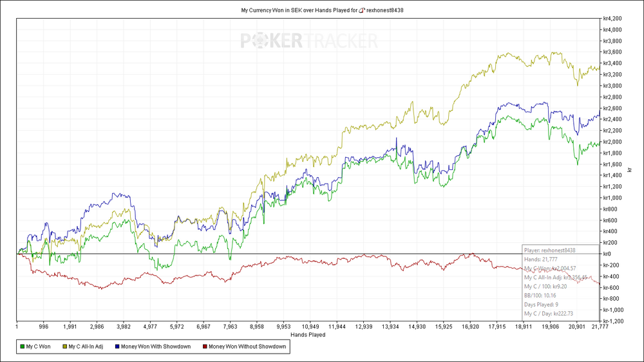644x362 pixels.
Task: Click the green My C Won legend swatch
Action: click(x=22, y=347)
